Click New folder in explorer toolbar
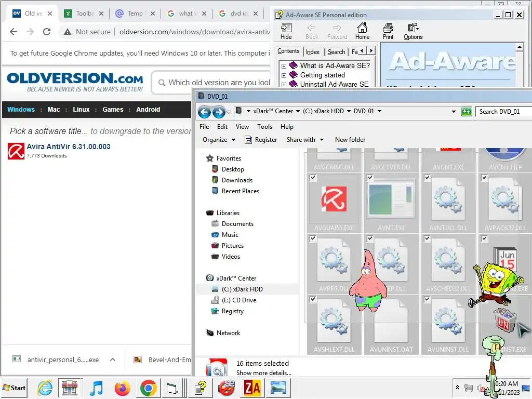 pos(350,140)
